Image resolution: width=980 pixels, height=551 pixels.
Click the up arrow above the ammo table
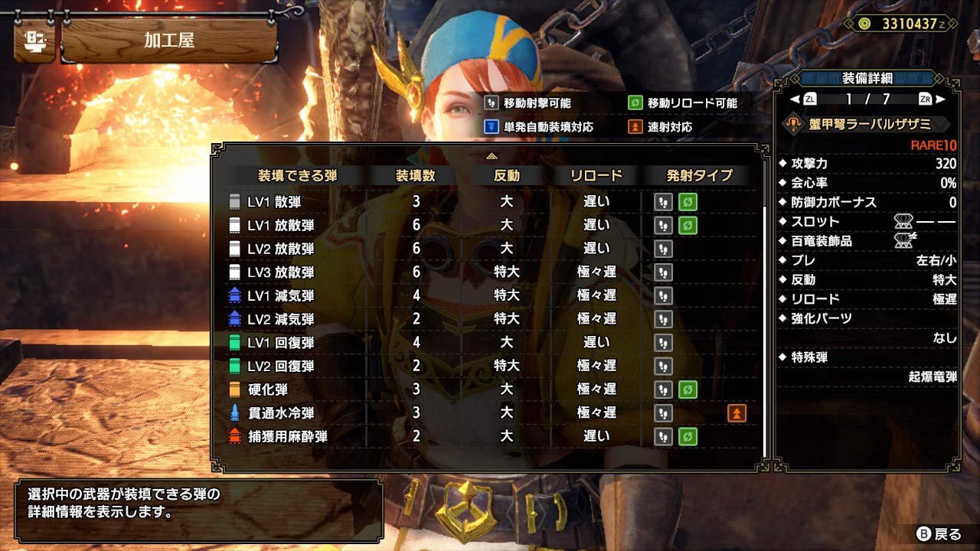point(492,155)
